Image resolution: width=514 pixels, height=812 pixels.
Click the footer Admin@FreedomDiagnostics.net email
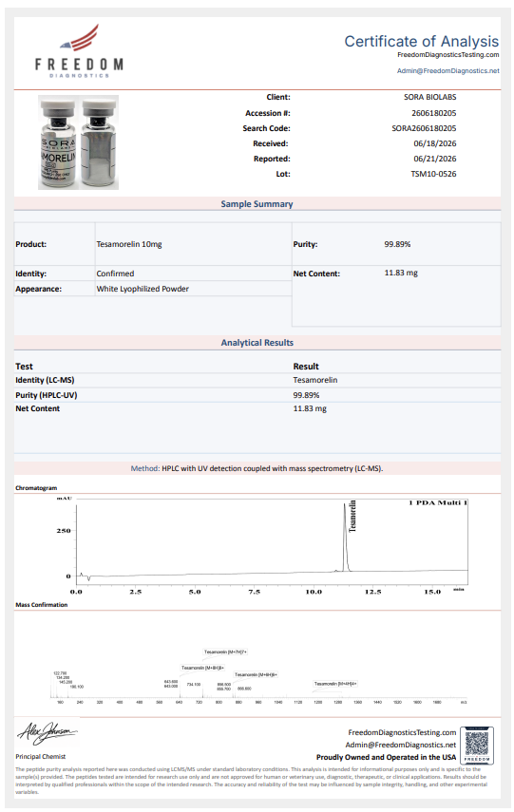pos(401,746)
